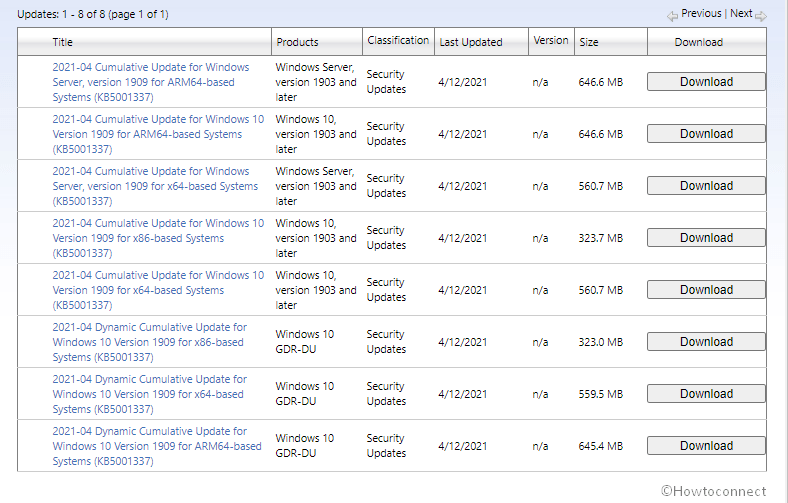Download Windows Server 1909 x64 update

tap(706, 186)
